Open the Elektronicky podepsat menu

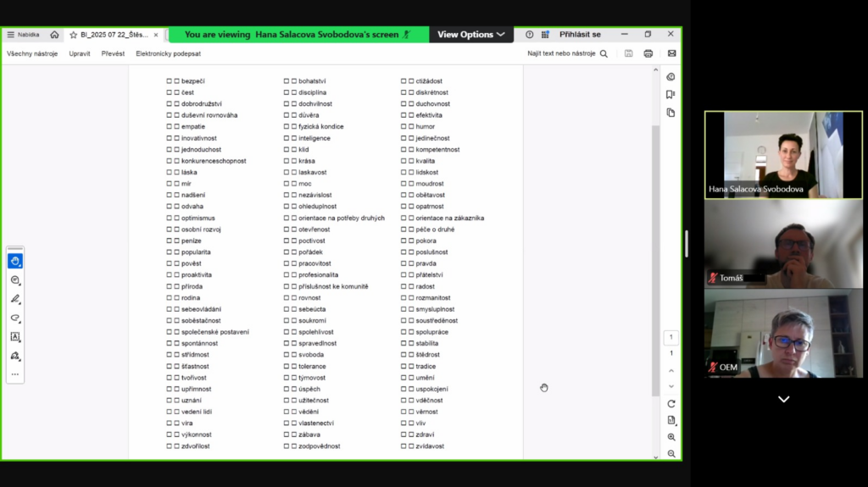coord(169,53)
